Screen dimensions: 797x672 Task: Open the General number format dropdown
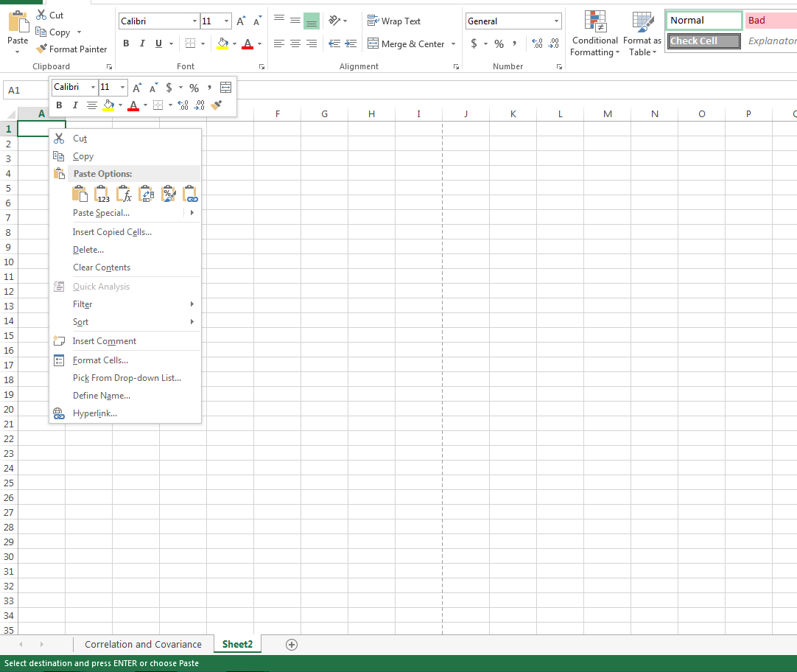(x=556, y=21)
